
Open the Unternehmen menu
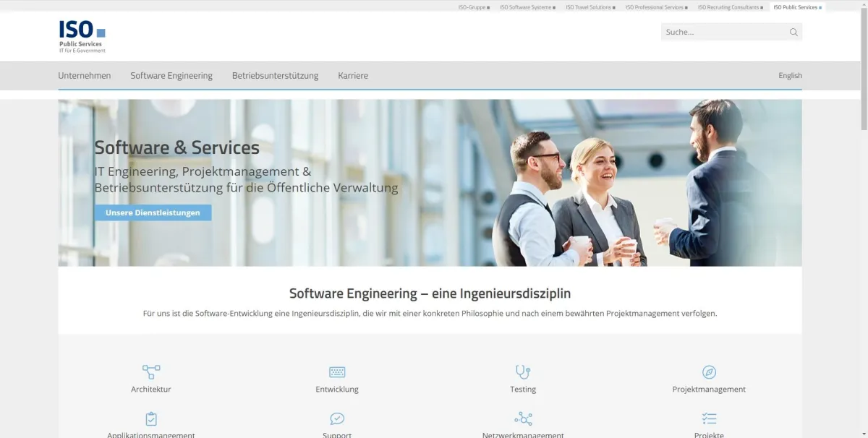85,75
